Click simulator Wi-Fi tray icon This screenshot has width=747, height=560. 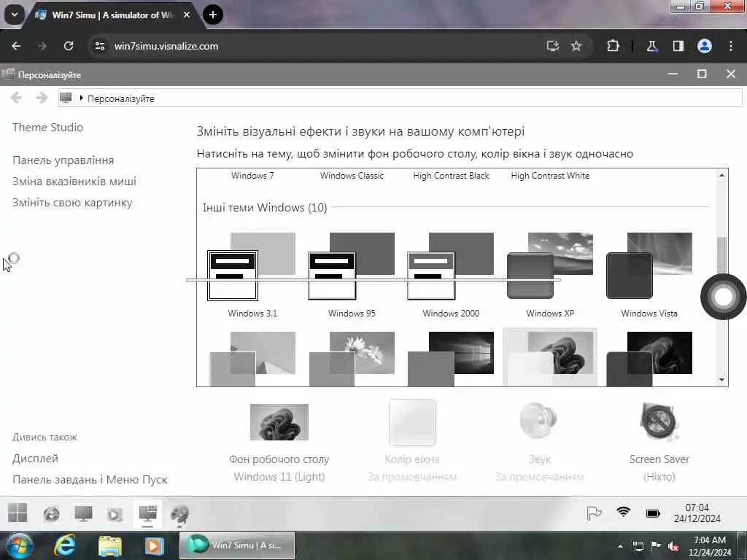click(623, 512)
